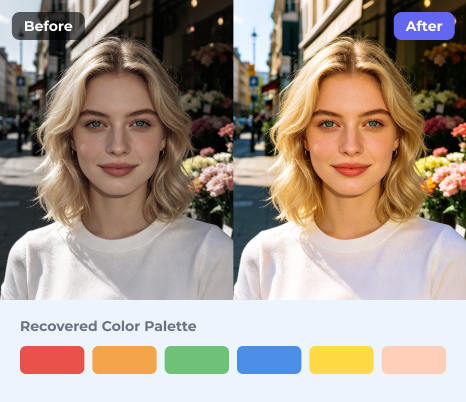The image size is (466, 402).
Task: Pick the yellow palette swatch
Action: click(341, 360)
